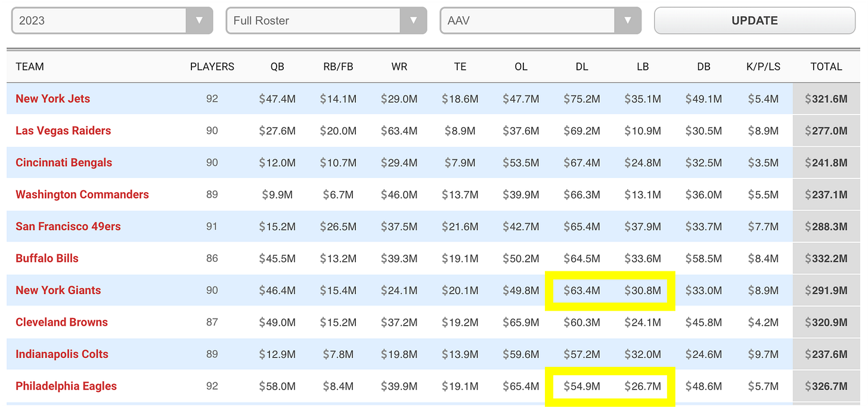
Task: Select Jets TE value $18.6M
Action: (460, 99)
